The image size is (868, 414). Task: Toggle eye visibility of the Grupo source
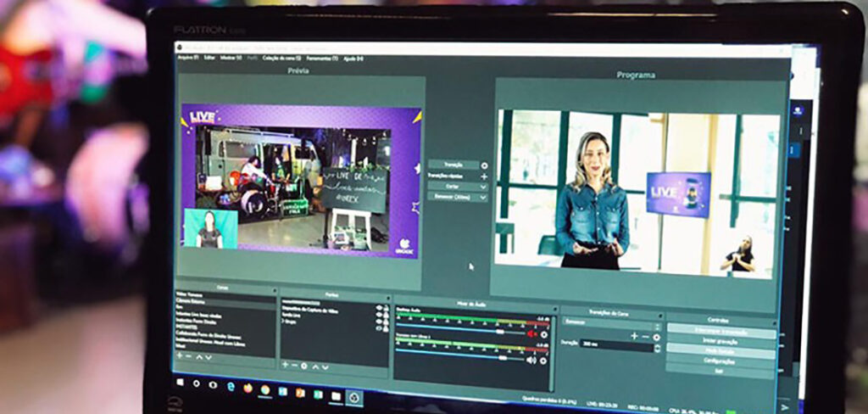[379, 328]
